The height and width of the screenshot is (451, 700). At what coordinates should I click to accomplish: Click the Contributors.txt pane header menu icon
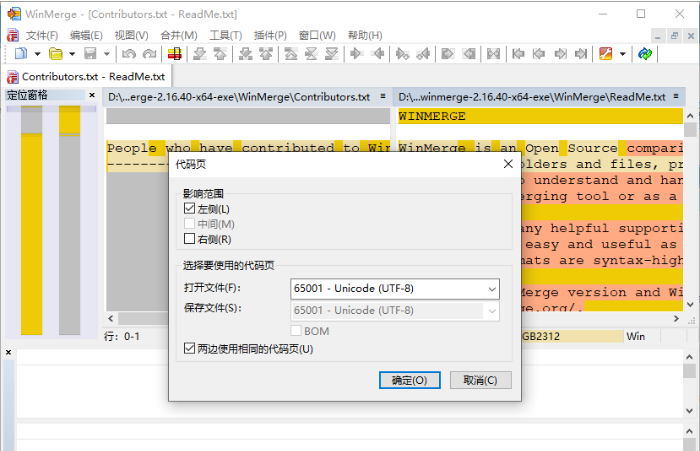383,96
